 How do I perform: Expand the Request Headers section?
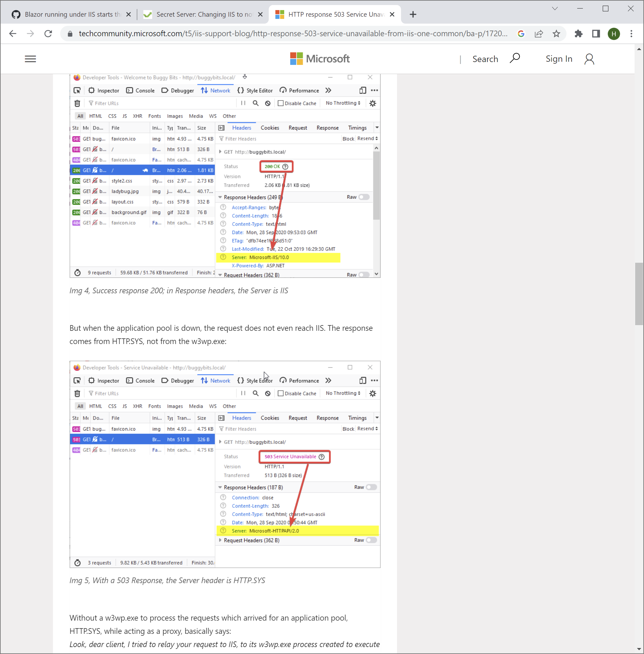coord(220,275)
